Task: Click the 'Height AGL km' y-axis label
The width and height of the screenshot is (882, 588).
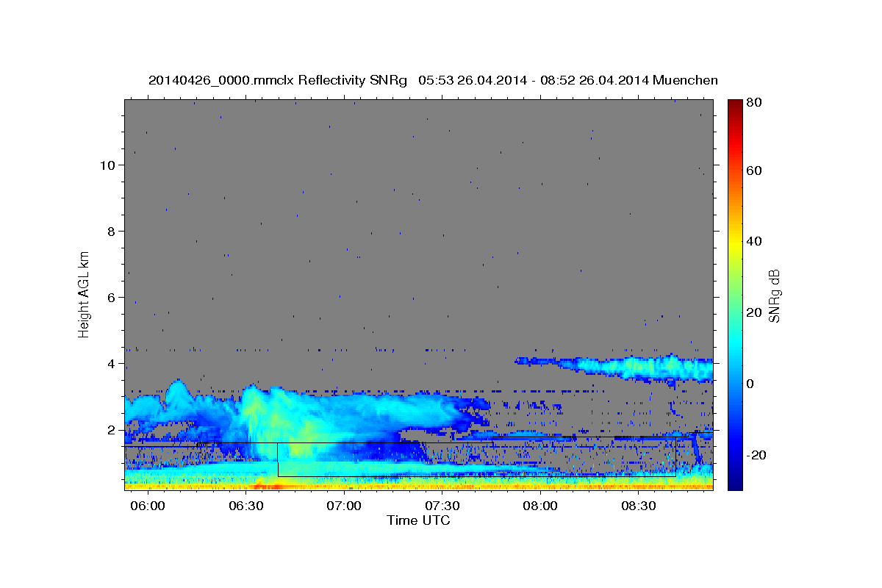Action: (85, 294)
